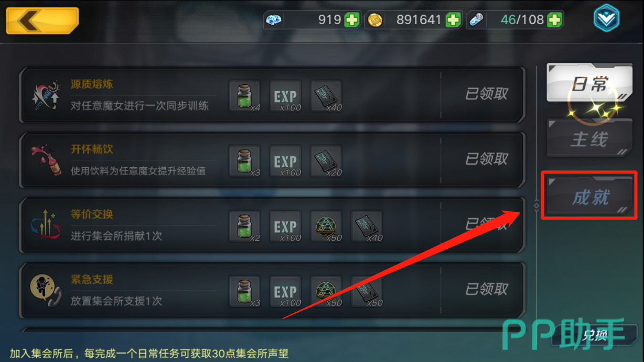This screenshot has height=362, width=644.
Task: Click the 兑换 exchange button
Action: coord(595,335)
